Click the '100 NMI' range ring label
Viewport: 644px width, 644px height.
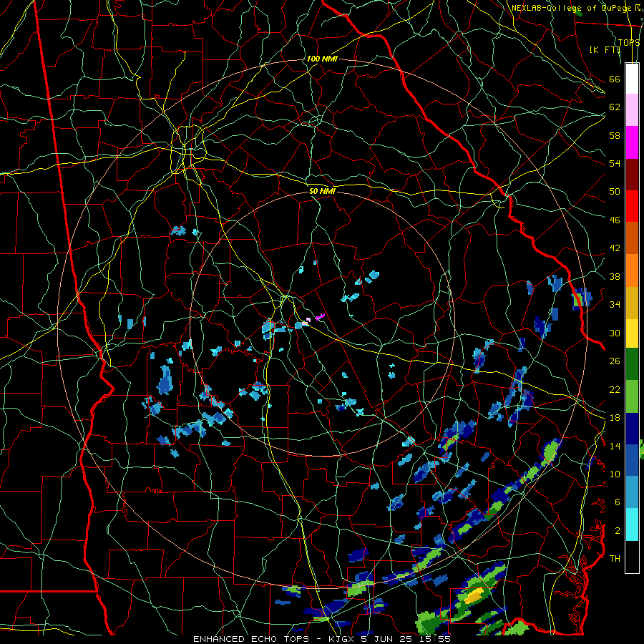click(322, 59)
